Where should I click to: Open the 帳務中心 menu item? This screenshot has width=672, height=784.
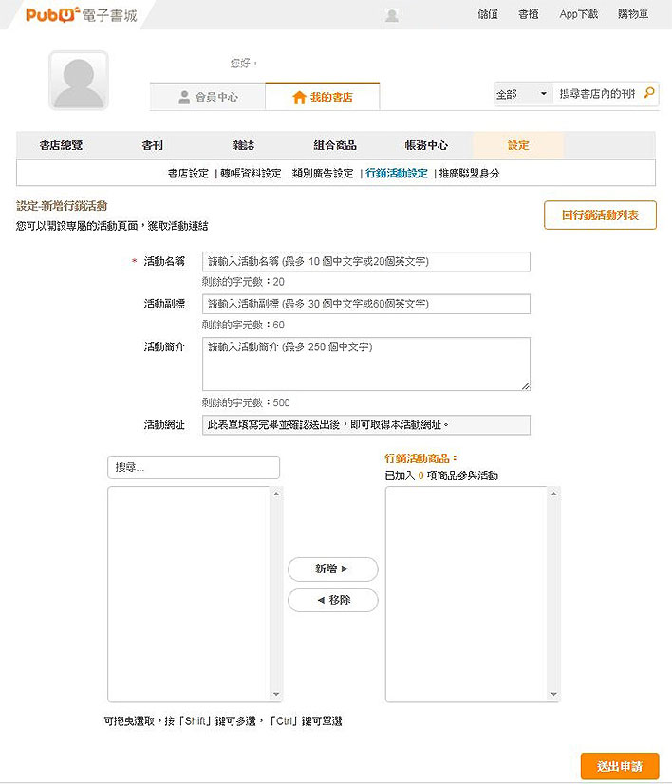pos(426,145)
